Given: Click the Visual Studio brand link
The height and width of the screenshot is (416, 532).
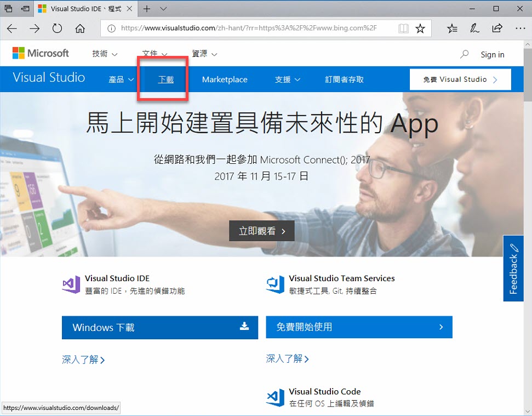Looking at the screenshot, I should pos(49,78).
